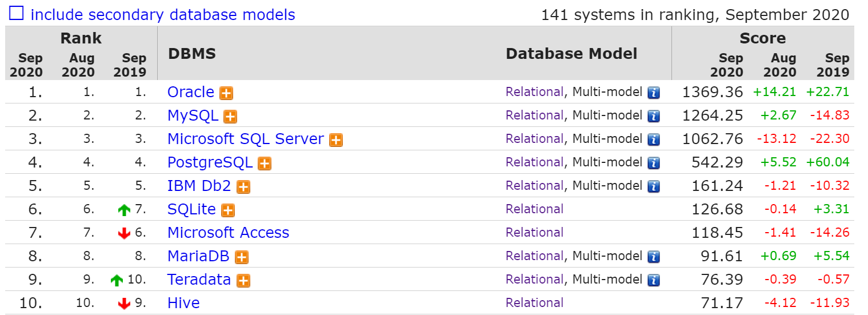Select IBM Db2's score 161.24
868x315 pixels.
717,186
